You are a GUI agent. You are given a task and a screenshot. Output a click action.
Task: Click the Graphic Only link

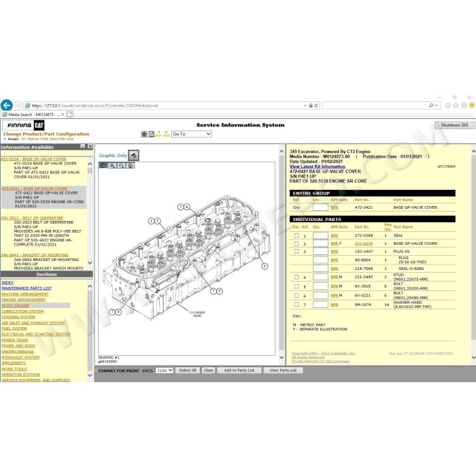point(113,156)
